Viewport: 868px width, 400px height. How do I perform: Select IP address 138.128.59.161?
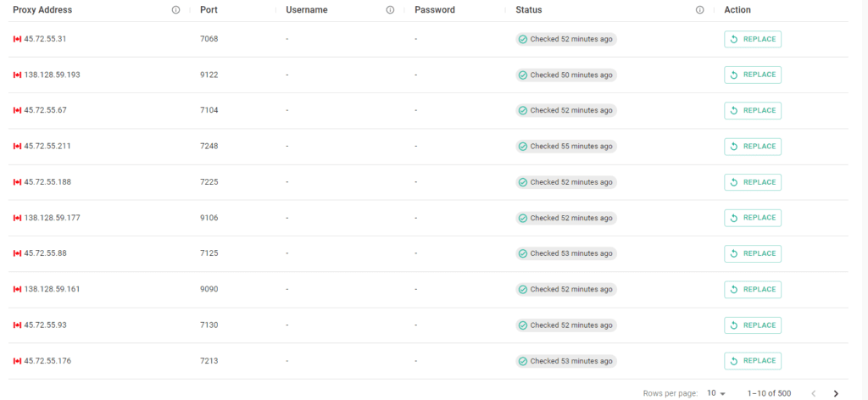click(x=52, y=289)
